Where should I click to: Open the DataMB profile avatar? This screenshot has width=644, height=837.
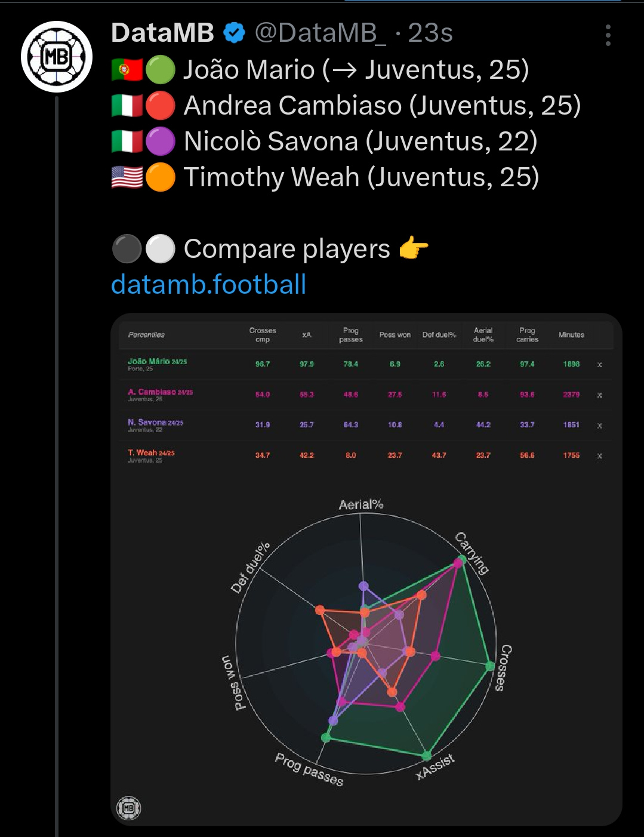point(57,57)
